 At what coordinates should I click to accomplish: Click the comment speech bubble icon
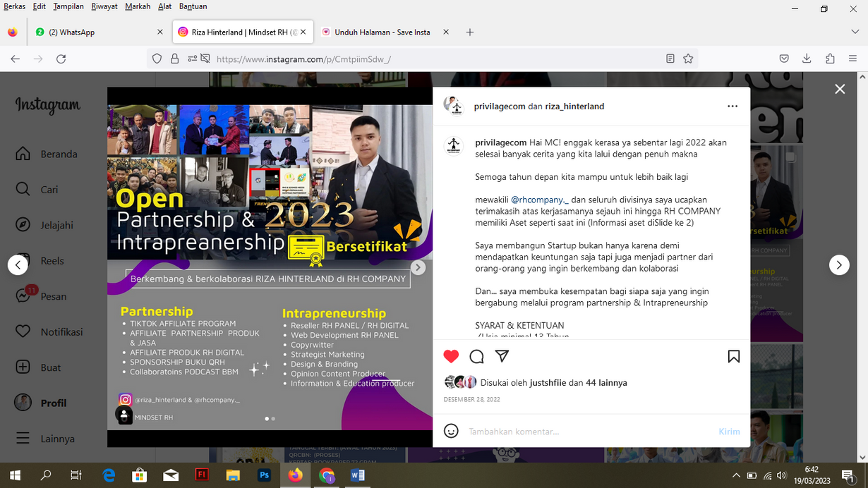[x=476, y=356]
